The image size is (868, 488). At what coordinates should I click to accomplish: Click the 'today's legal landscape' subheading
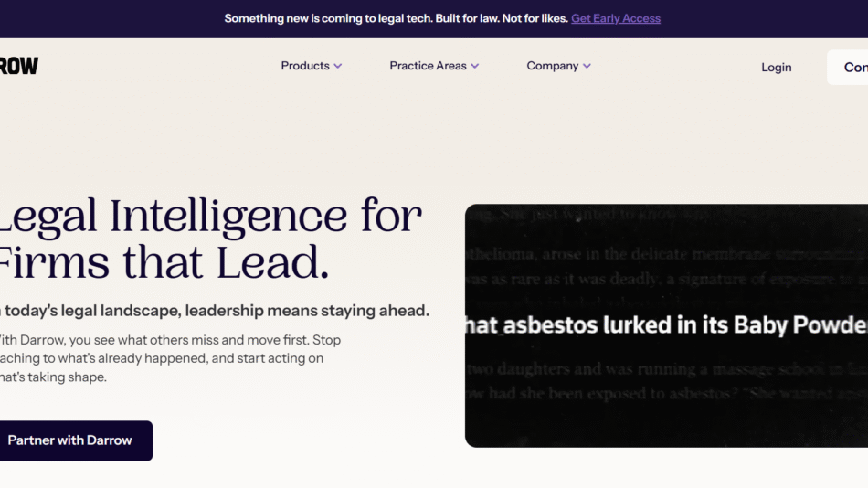click(214, 311)
